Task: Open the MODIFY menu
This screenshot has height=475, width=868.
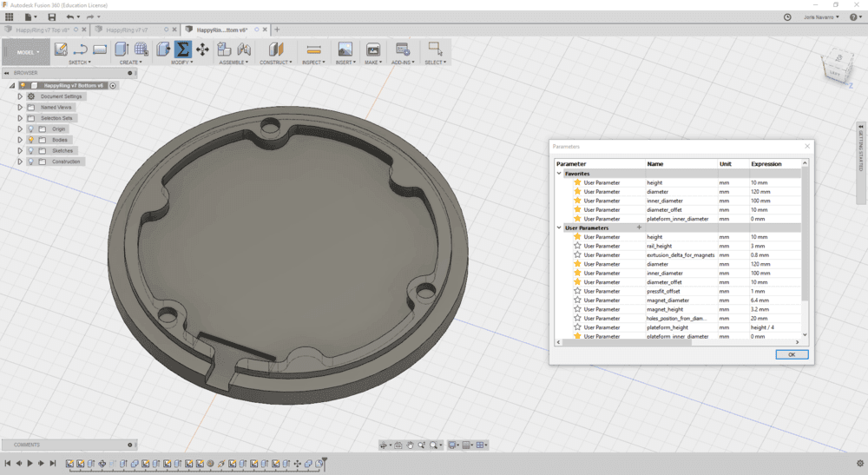Action: (x=182, y=63)
